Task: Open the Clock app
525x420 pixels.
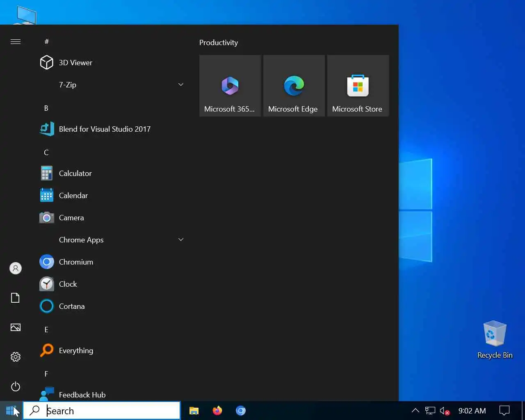Action: pos(112,284)
